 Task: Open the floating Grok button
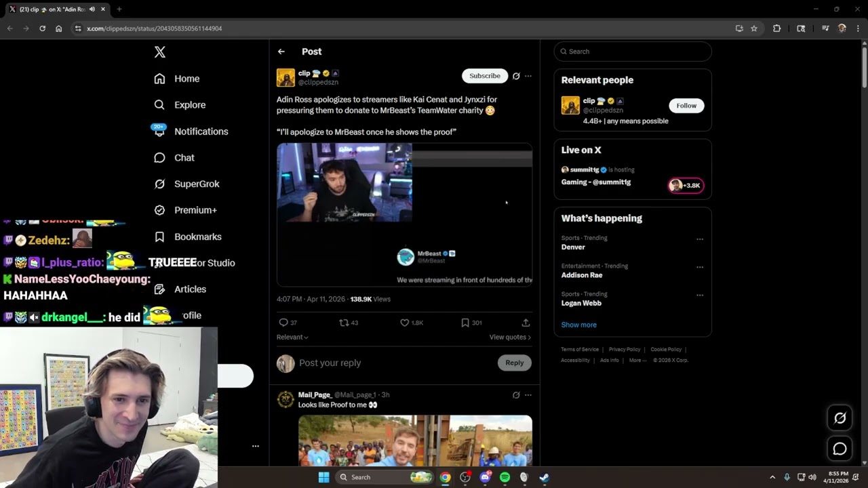tap(840, 418)
